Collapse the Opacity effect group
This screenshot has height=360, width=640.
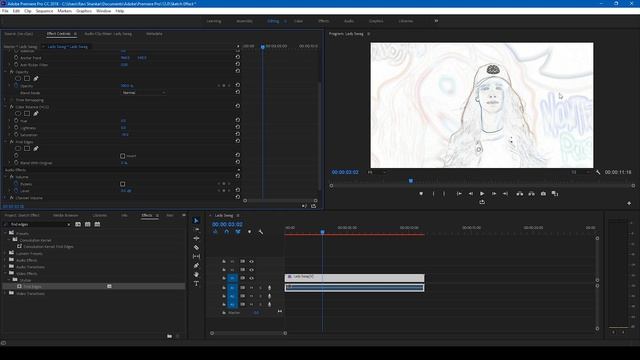pyautogui.click(x=6, y=72)
